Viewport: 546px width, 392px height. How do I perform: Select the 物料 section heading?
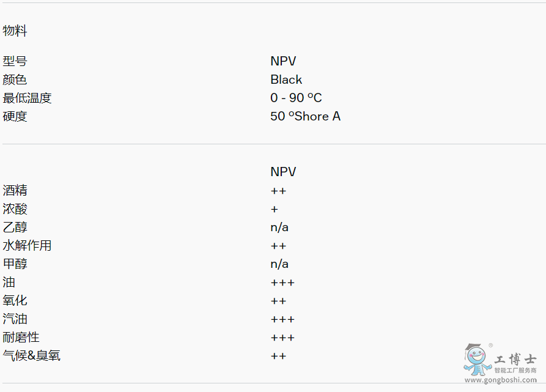pos(15,31)
